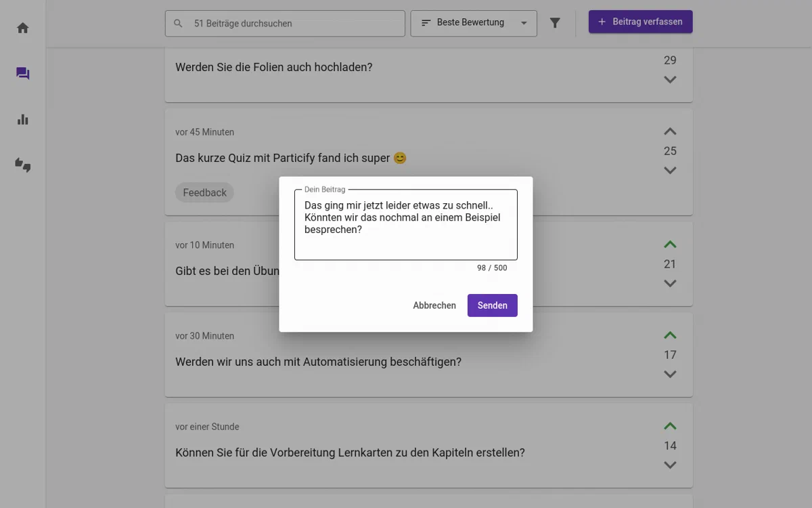Downvote the Automatisierung question with chevron
The width and height of the screenshot is (812, 508).
(x=670, y=375)
